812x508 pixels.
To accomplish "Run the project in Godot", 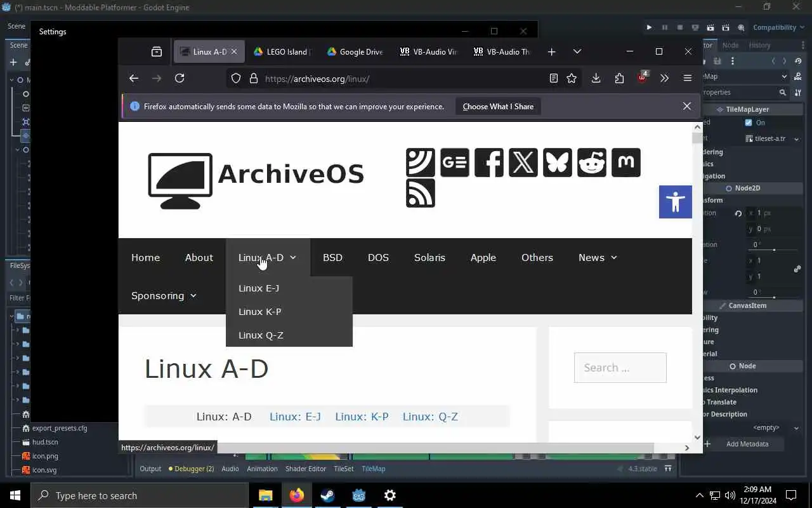I will coord(649,27).
